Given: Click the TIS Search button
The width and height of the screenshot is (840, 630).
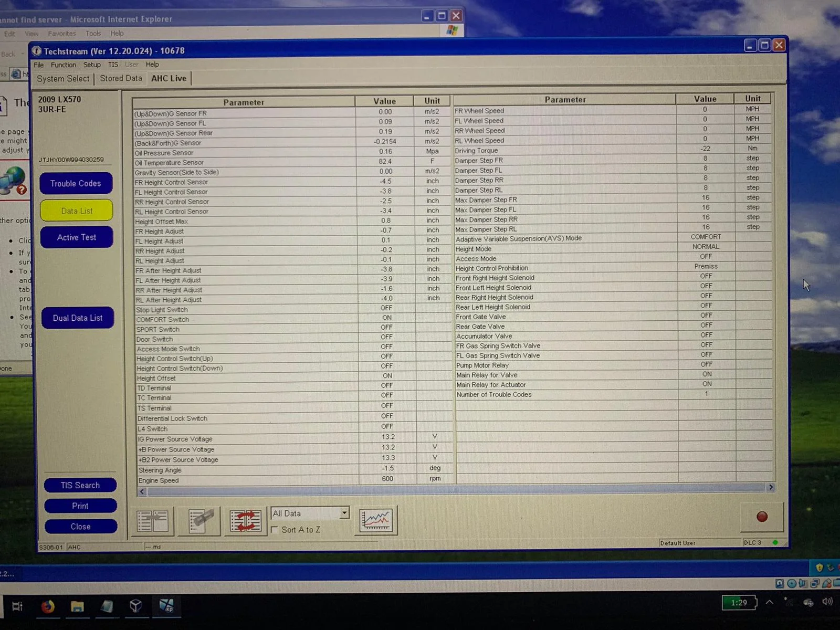Looking at the screenshot, I should pos(80,485).
